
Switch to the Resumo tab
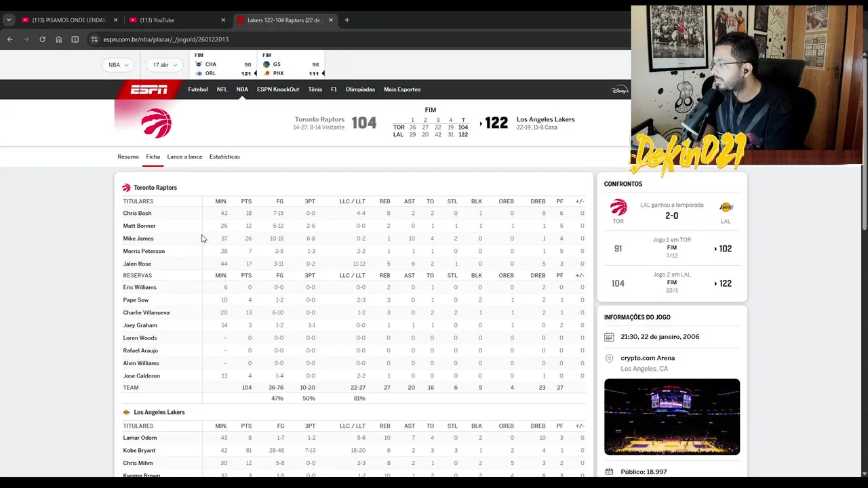(128, 157)
